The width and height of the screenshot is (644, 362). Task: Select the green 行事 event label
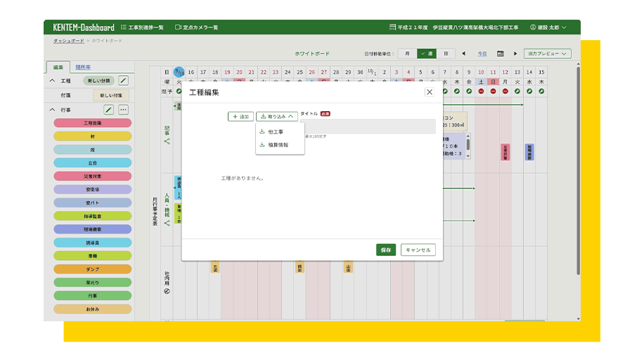point(92,295)
